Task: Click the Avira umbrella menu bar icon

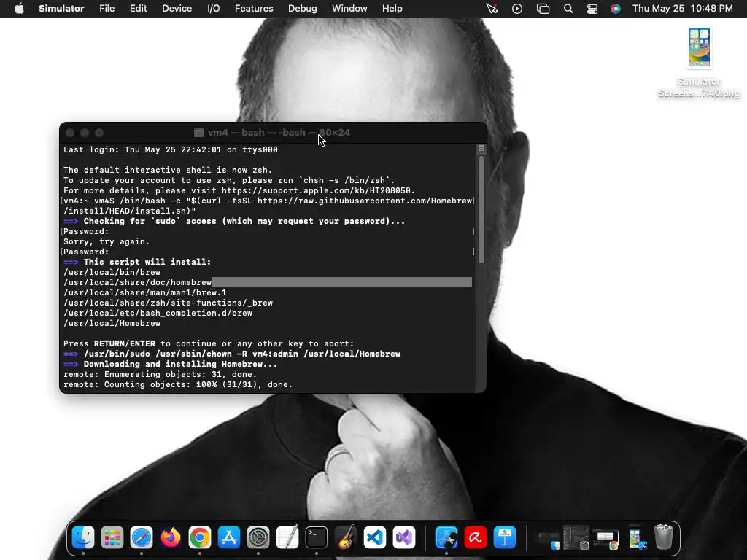Action: tap(492, 9)
